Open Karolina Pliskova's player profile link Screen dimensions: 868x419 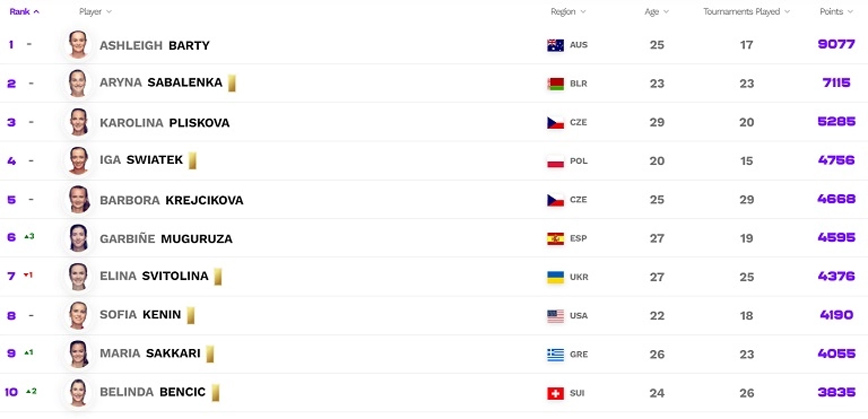coord(164,123)
